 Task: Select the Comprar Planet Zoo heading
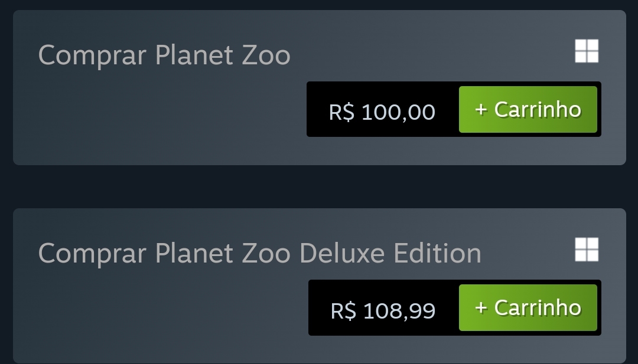[164, 55]
